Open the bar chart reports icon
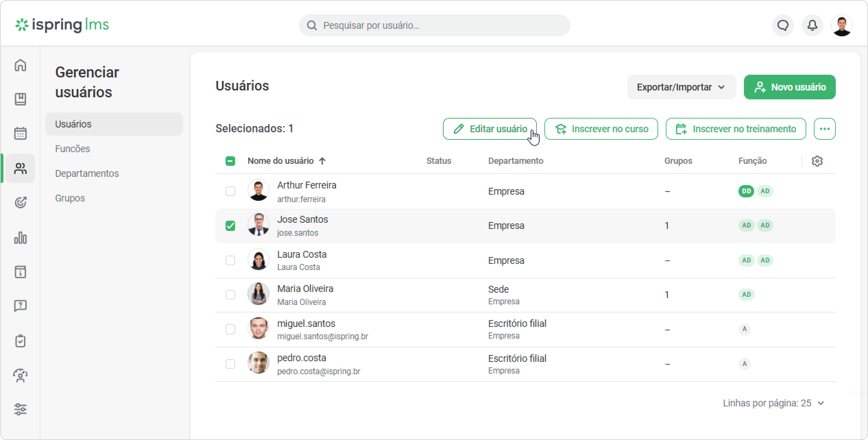 tap(20, 237)
